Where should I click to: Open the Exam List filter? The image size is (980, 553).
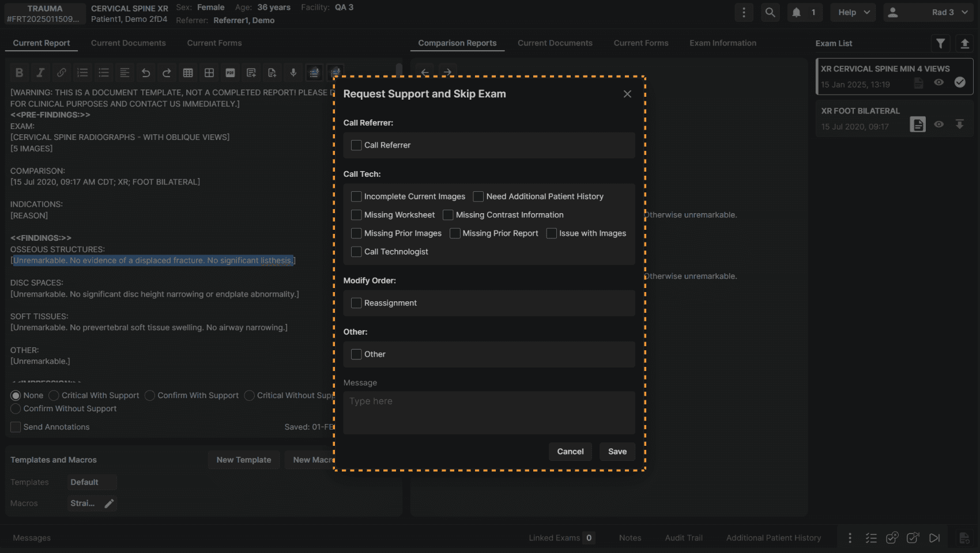click(x=940, y=43)
